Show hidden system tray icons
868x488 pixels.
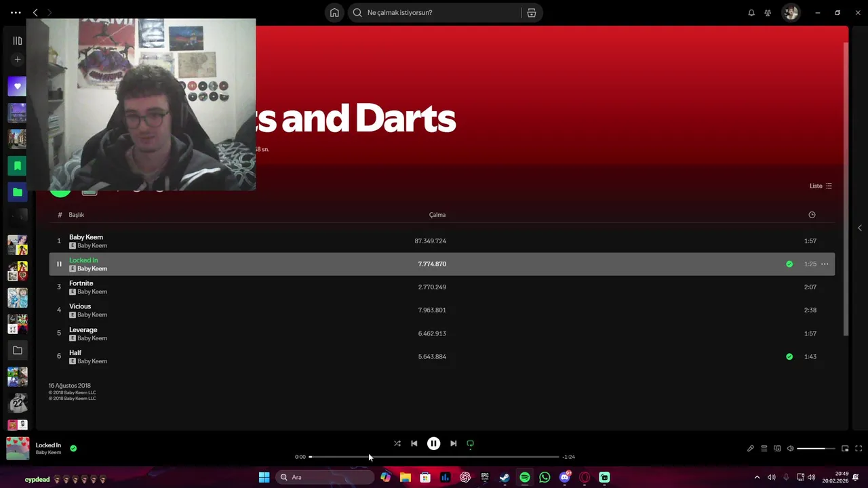coord(757,477)
